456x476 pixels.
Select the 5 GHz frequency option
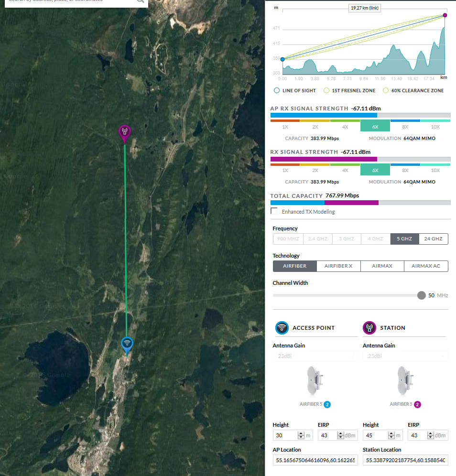point(404,239)
